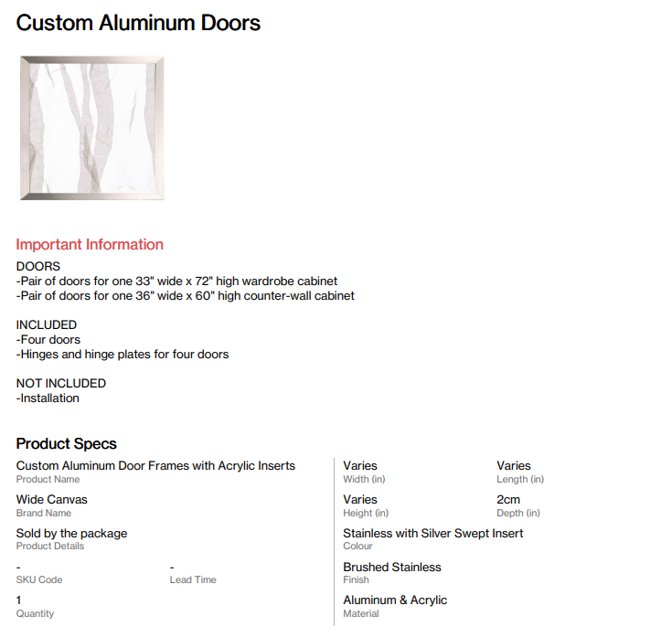Select the Stainless with Silver Swept Insert colour
Viewport: 672px width, 637px height.
coord(433,534)
